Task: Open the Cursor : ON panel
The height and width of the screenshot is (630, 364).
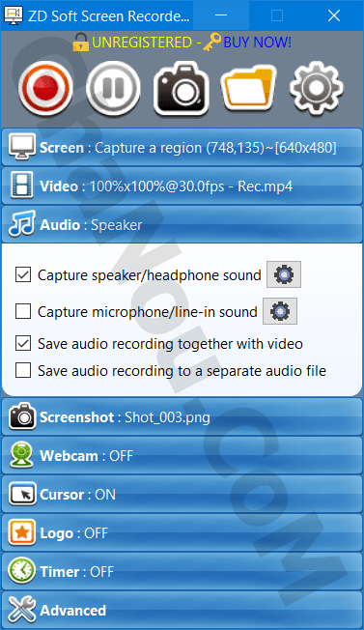Action: (182, 494)
